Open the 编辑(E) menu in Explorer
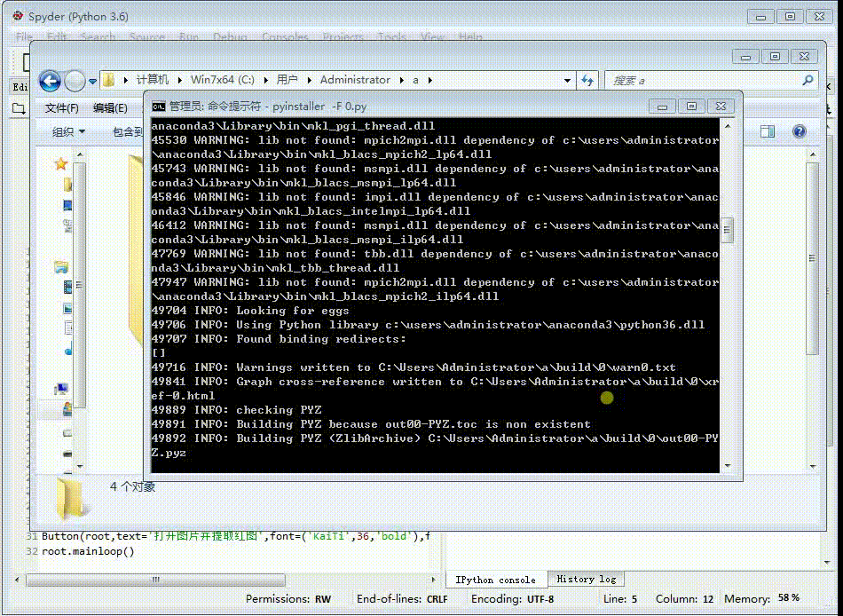 pos(110,108)
